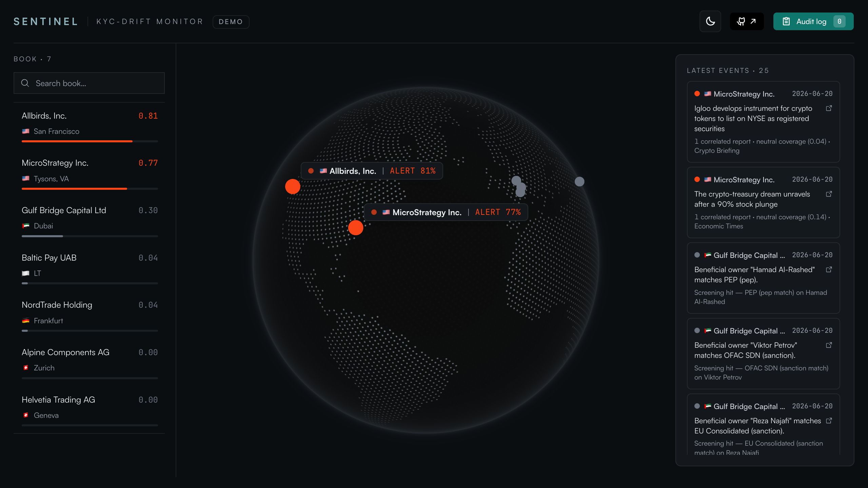This screenshot has height=488, width=868.
Task: Click the UAE flag beside Dubai
Action: (26, 226)
